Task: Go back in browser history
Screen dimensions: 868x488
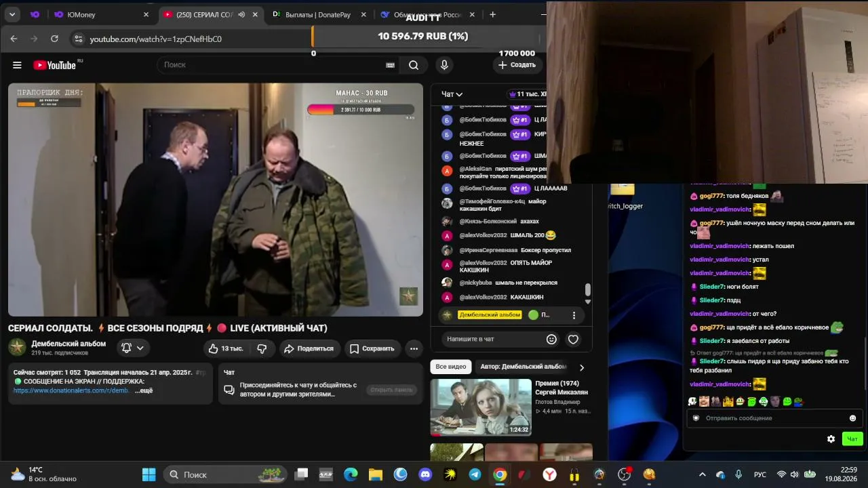Action: coord(14,39)
